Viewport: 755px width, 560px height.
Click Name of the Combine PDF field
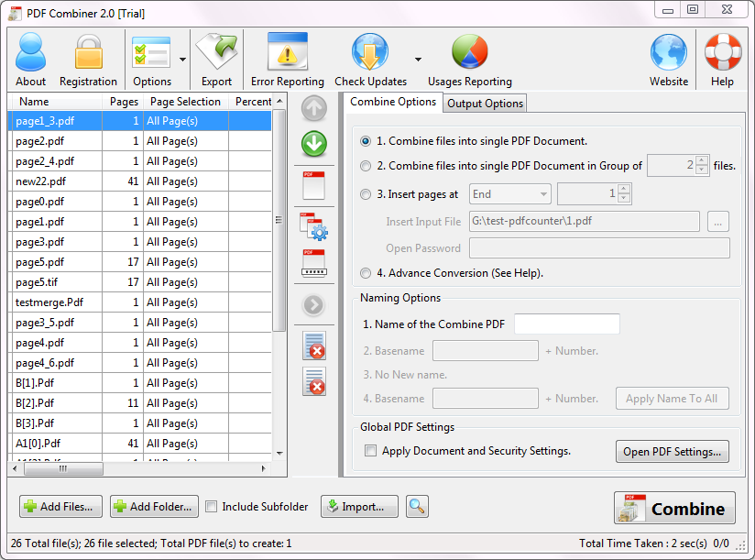(x=567, y=324)
